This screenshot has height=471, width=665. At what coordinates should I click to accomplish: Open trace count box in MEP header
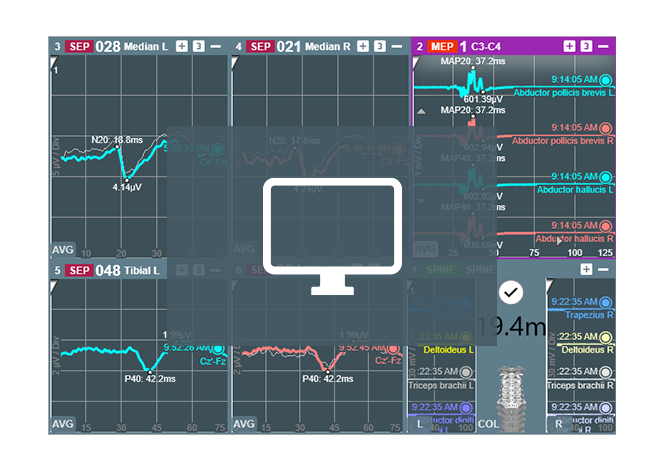tap(586, 46)
